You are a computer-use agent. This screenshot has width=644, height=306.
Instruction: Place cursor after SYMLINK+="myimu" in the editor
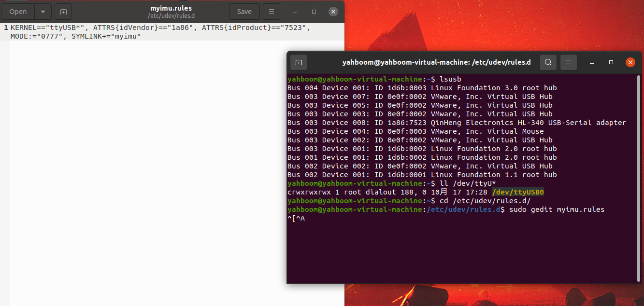pos(141,36)
